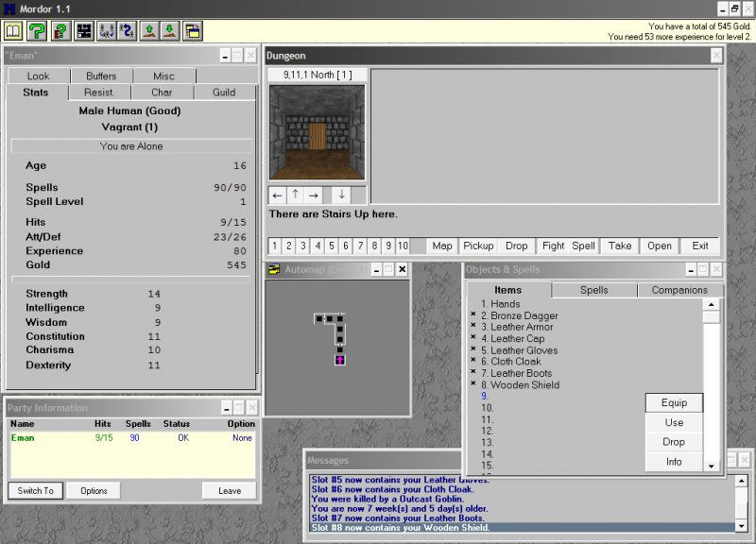Click the green up arrow stairs icon

click(x=149, y=31)
